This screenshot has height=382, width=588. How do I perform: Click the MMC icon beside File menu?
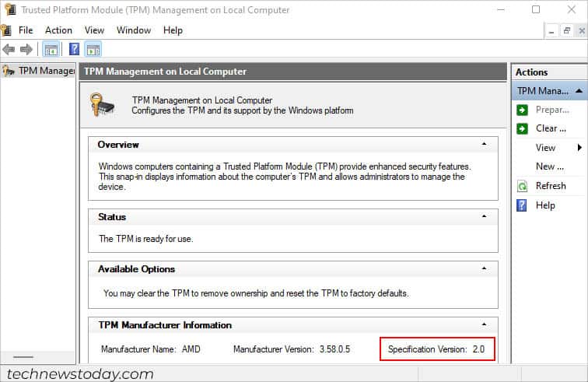tap(6, 30)
